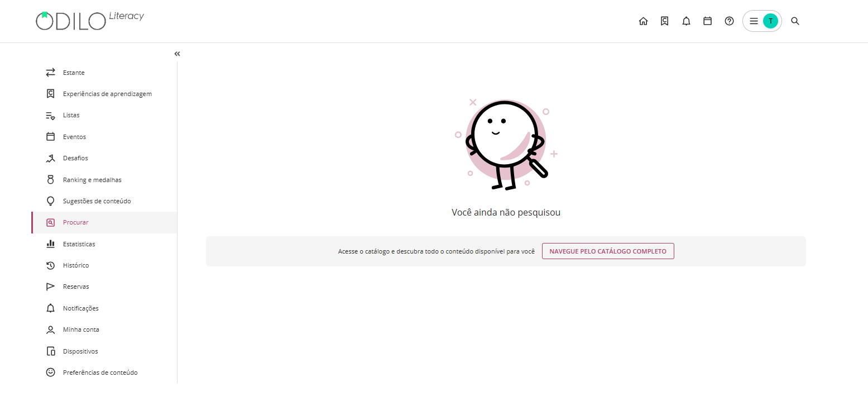Open the notifications bell in header
Viewport: 868px width, 401px height.
pyautogui.click(x=686, y=21)
